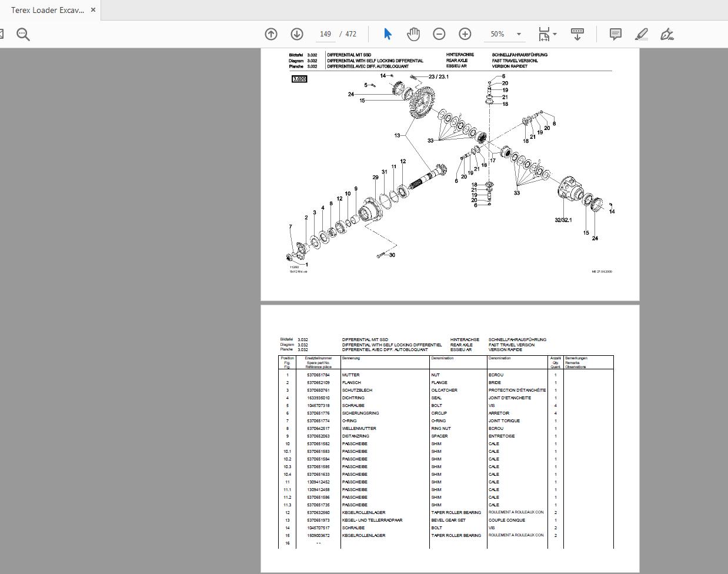Open the search/find tool
The image size is (728, 574).
(23, 34)
